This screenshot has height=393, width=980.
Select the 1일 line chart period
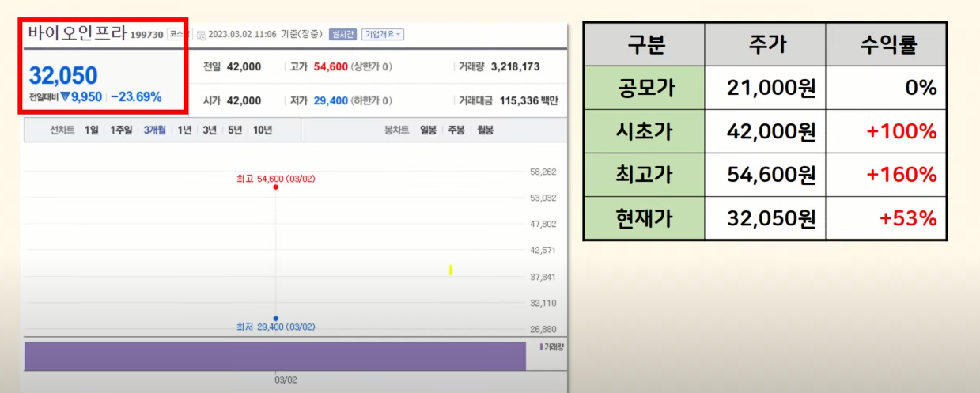pyautogui.click(x=93, y=130)
